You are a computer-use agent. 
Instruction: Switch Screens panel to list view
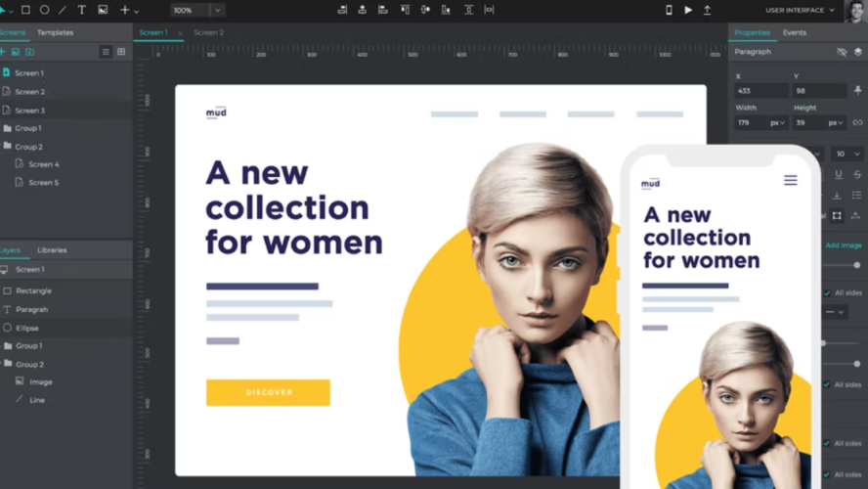click(x=106, y=52)
